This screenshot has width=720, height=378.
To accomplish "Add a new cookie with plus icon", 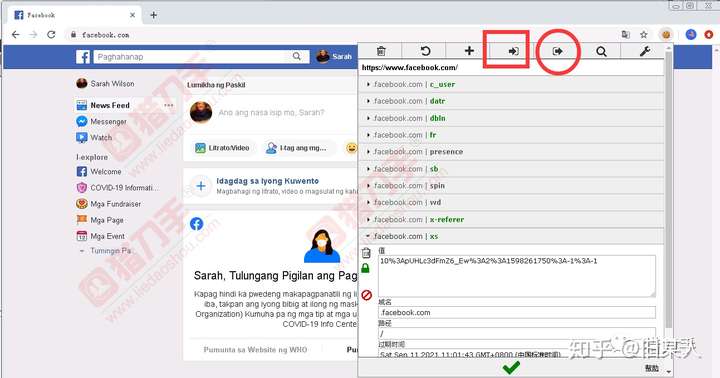I will pyautogui.click(x=469, y=51).
